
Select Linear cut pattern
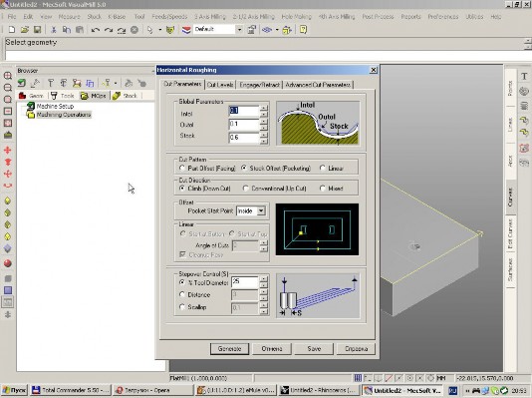coord(332,169)
